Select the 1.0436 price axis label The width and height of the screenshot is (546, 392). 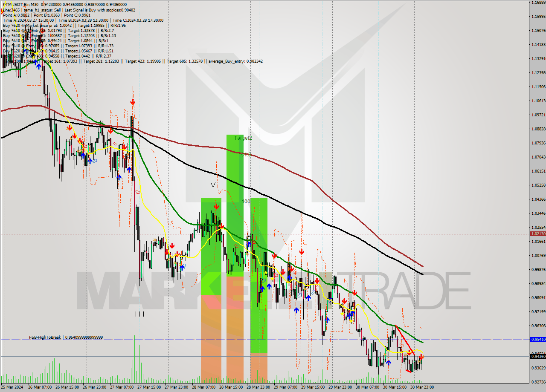tap(538, 199)
